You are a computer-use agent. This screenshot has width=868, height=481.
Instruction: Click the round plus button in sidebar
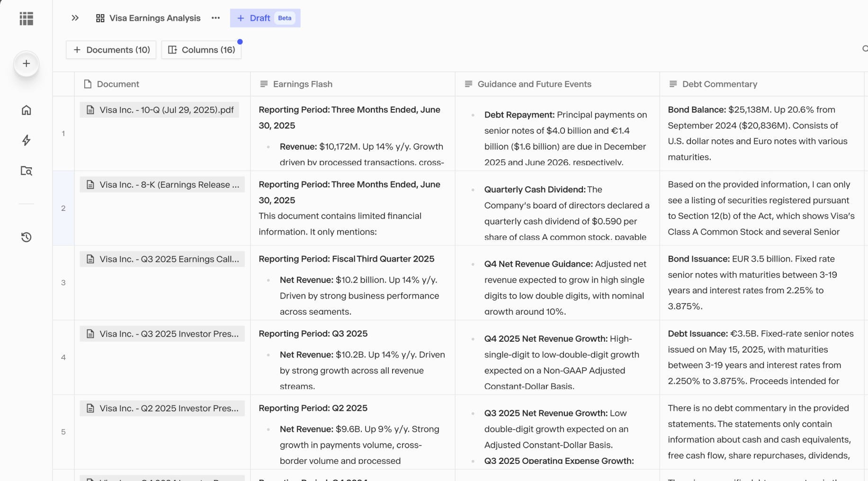pyautogui.click(x=27, y=64)
